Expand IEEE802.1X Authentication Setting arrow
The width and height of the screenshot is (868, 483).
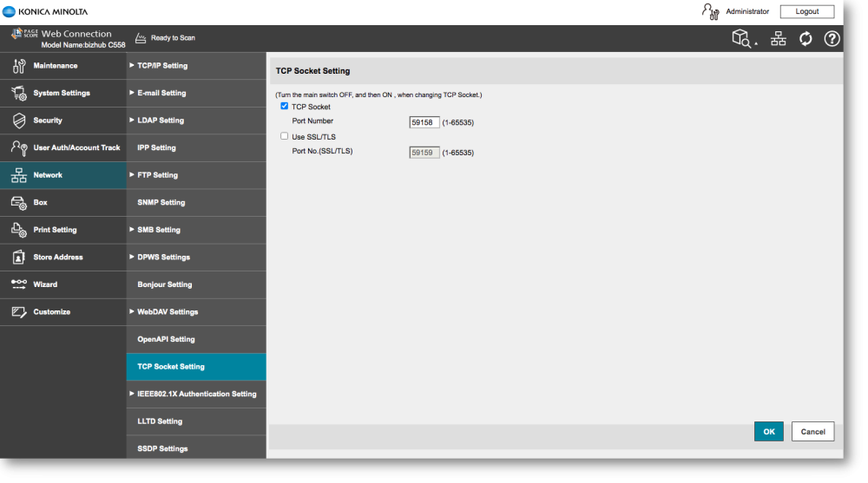[x=132, y=394]
